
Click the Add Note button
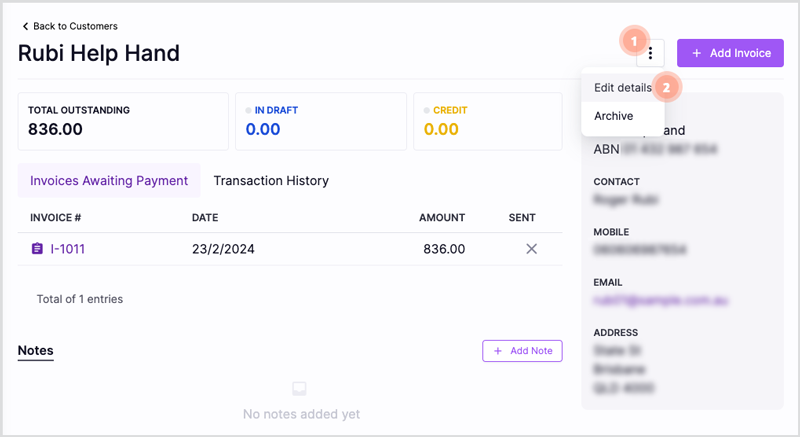[x=522, y=351]
